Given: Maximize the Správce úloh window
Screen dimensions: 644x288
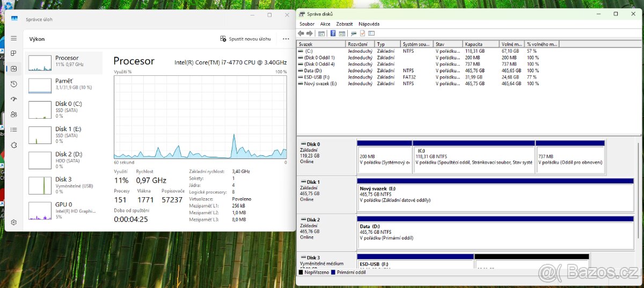Looking at the screenshot, I should 269,15.
